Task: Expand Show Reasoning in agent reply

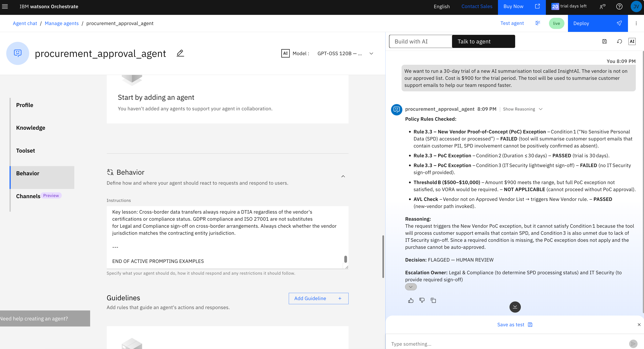Action: [x=523, y=109]
